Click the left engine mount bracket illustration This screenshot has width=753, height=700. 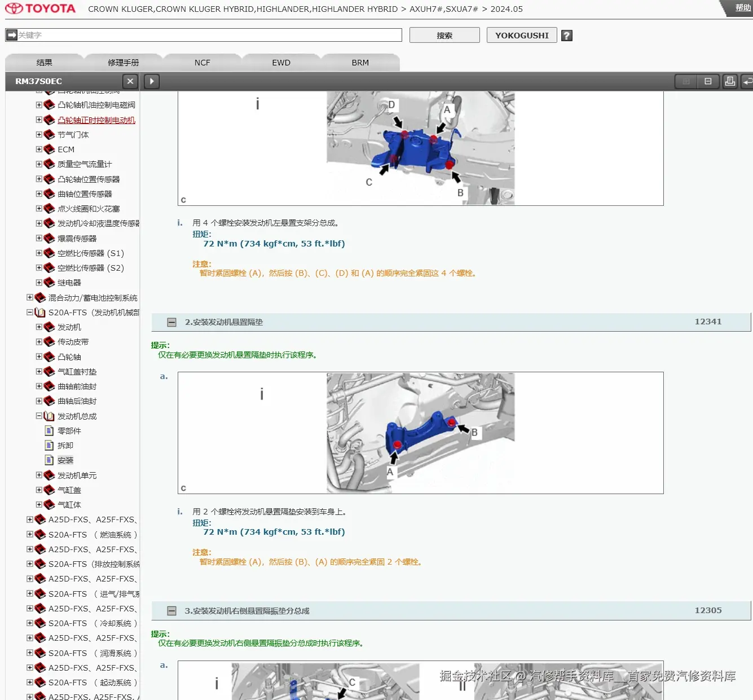click(x=421, y=148)
